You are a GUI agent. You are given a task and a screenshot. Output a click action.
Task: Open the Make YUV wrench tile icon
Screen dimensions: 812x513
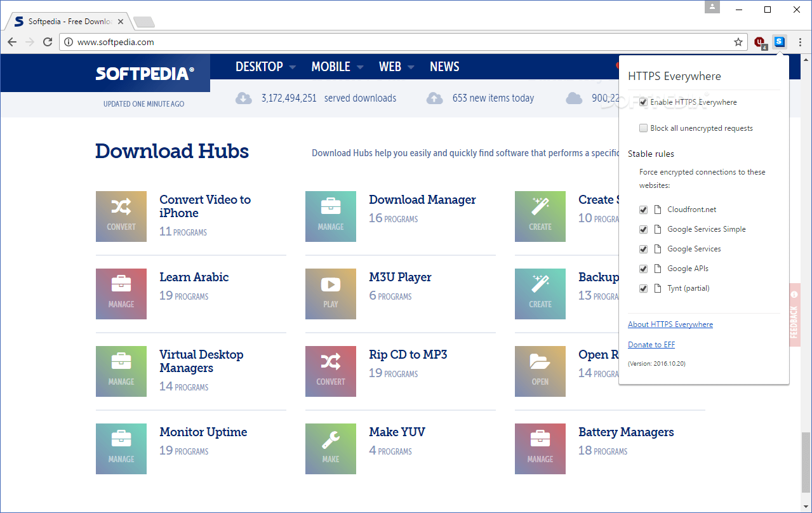coord(331,449)
